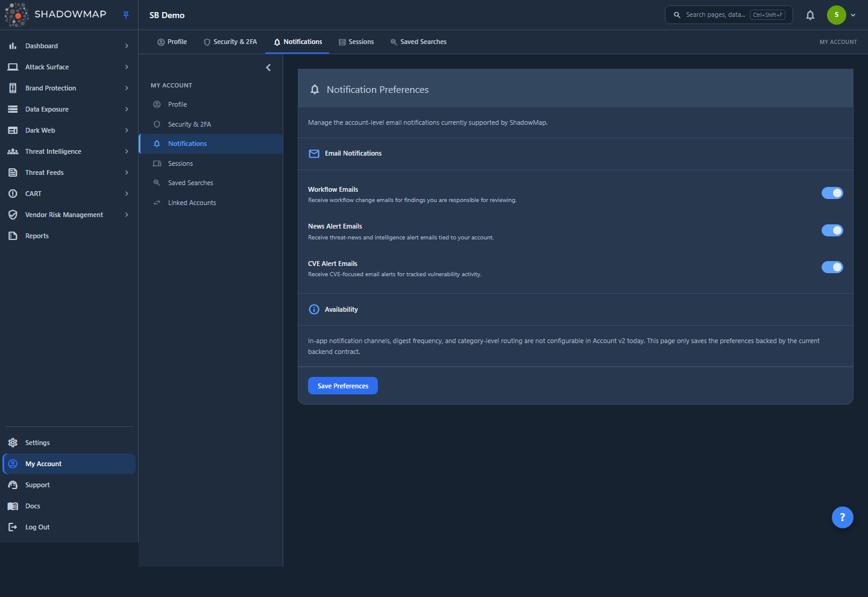868x597 pixels.
Task: Click the ShadowMap logo
Action: tap(55, 14)
